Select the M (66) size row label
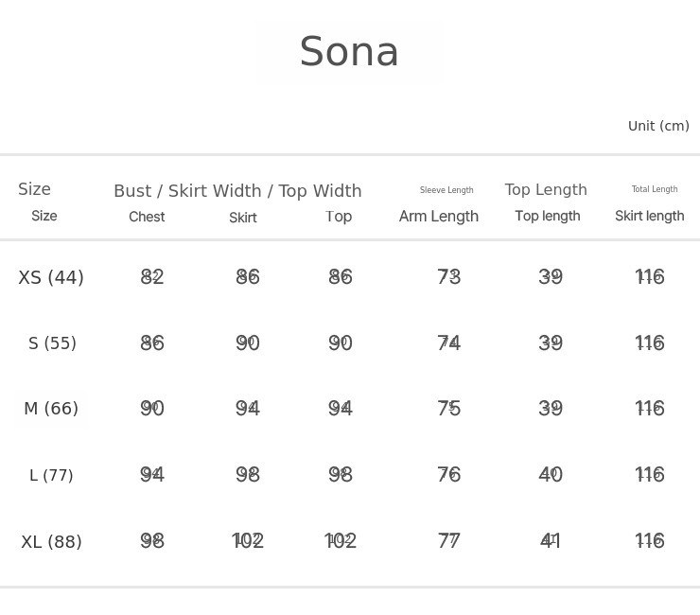 [x=51, y=409]
